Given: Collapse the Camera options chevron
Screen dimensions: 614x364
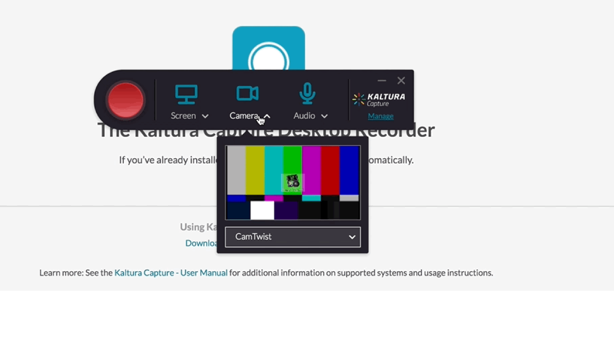Looking at the screenshot, I should click(x=267, y=116).
